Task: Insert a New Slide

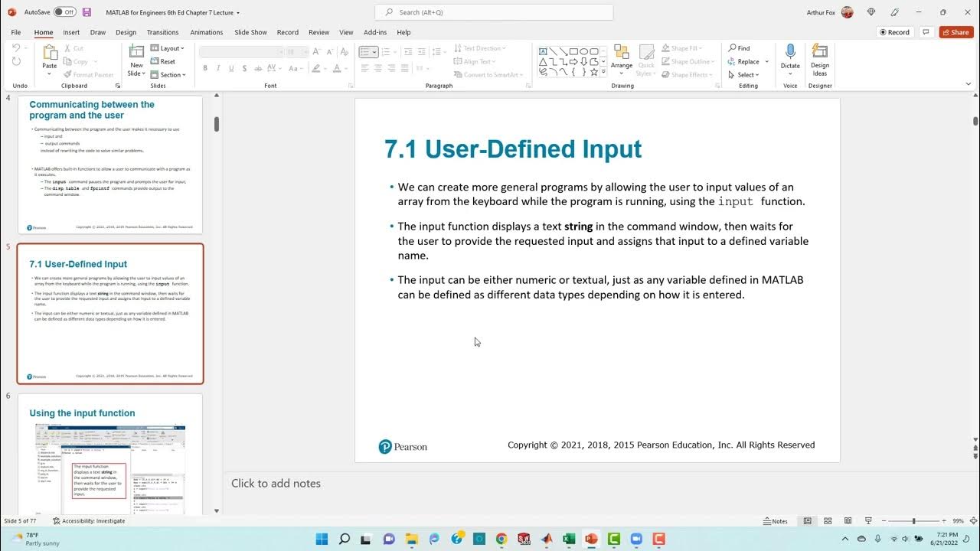Action: 136,60
